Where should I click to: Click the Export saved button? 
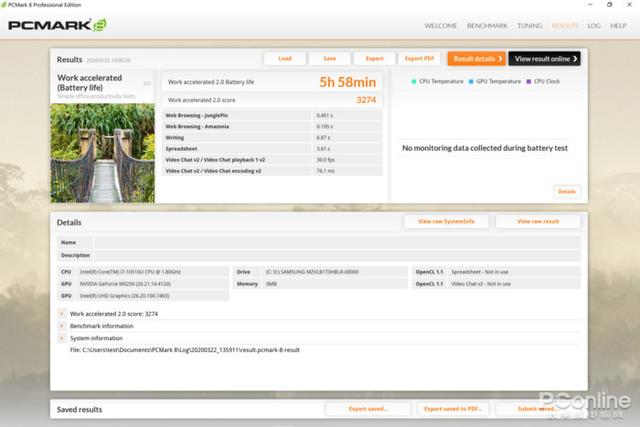coord(368,409)
